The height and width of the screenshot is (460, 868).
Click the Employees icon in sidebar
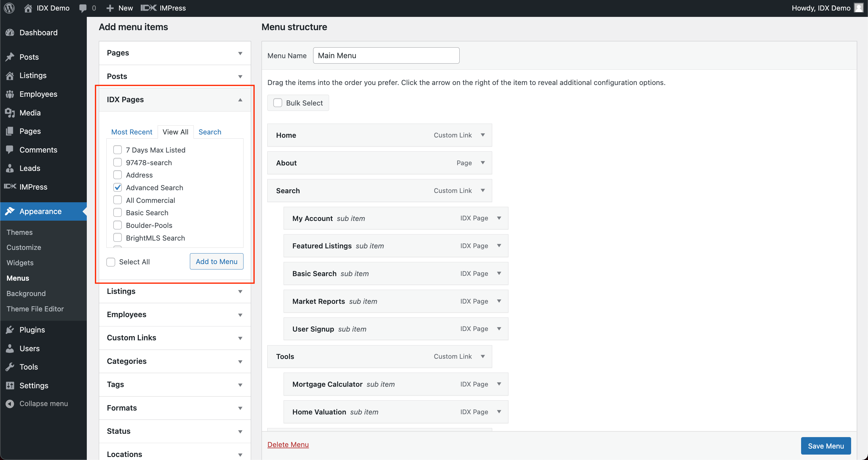[x=11, y=94]
